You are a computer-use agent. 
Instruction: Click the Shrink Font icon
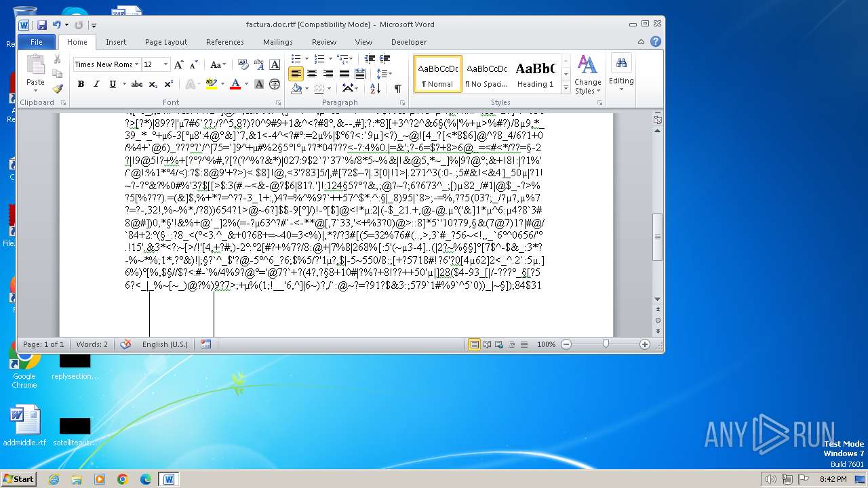[x=193, y=64]
